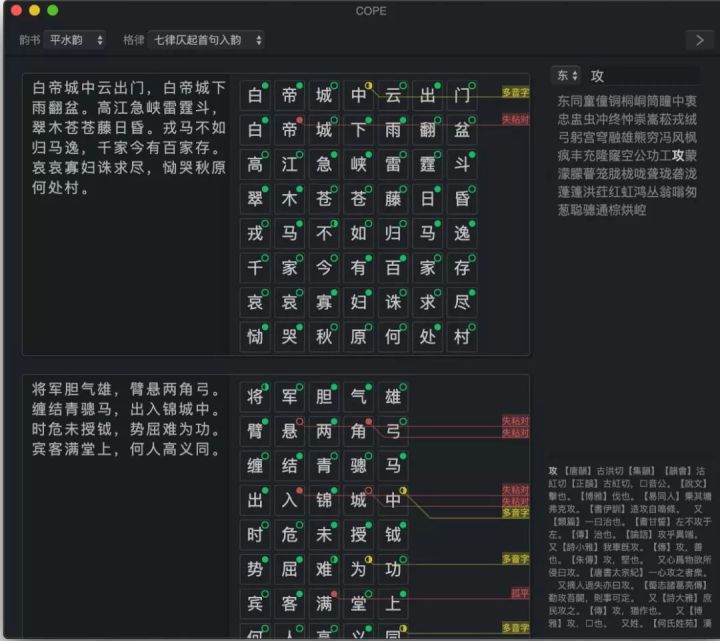Open the 平水韵 rhyme book dropdown
720x641 pixels.
75,40
